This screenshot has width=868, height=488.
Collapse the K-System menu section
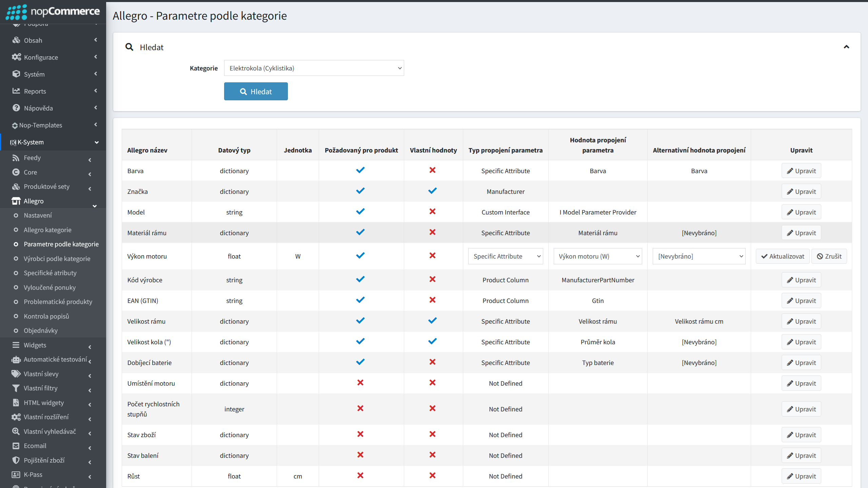pos(97,142)
